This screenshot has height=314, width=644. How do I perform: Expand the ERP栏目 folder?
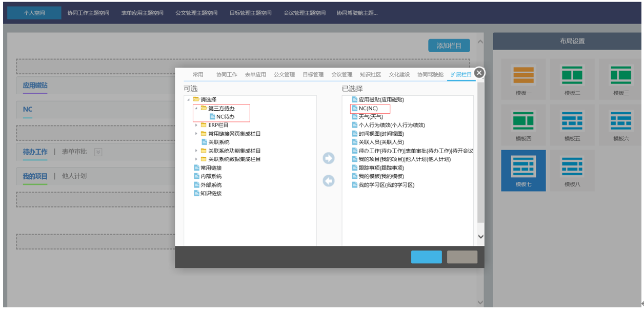click(196, 125)
